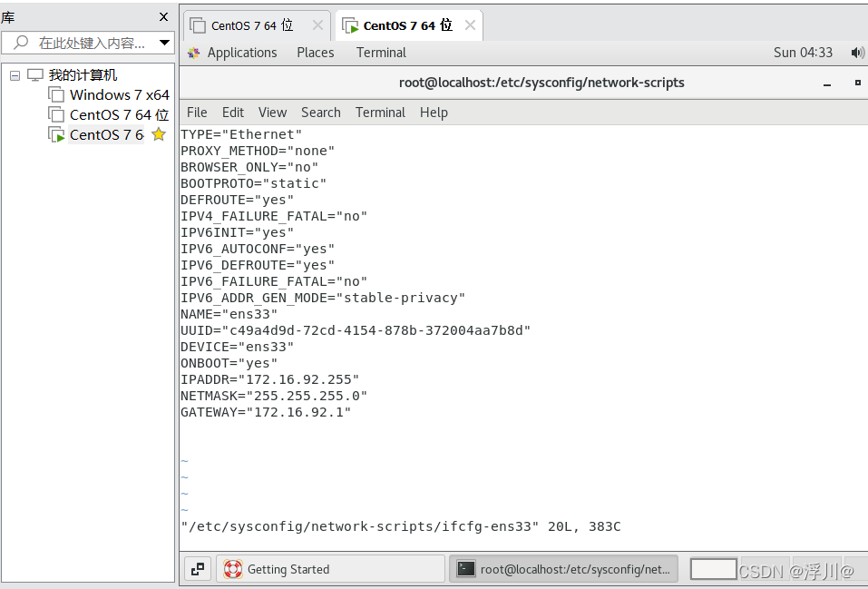Click the DEVICE="ens33" line
The height and width of the screenshot is (589, 868).
[237, 347]
